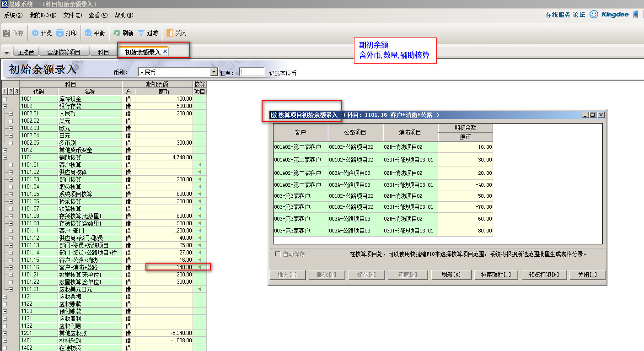Show outline level 2 of account tree

click(11, 92)
